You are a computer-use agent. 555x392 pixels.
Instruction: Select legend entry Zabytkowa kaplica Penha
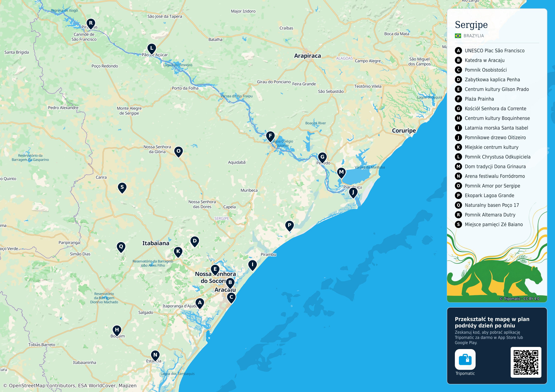492,80
